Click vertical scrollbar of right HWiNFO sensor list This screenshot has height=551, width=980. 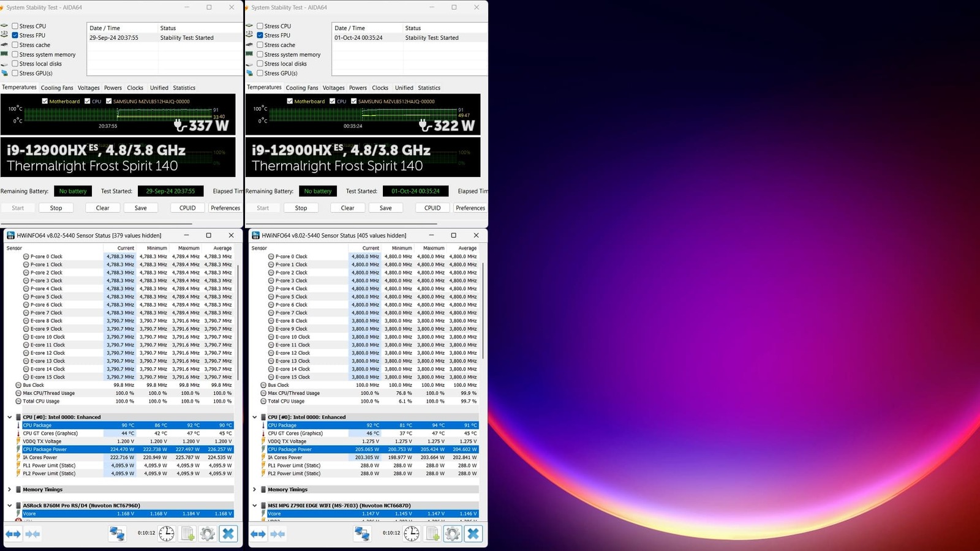tap(483, 312)
